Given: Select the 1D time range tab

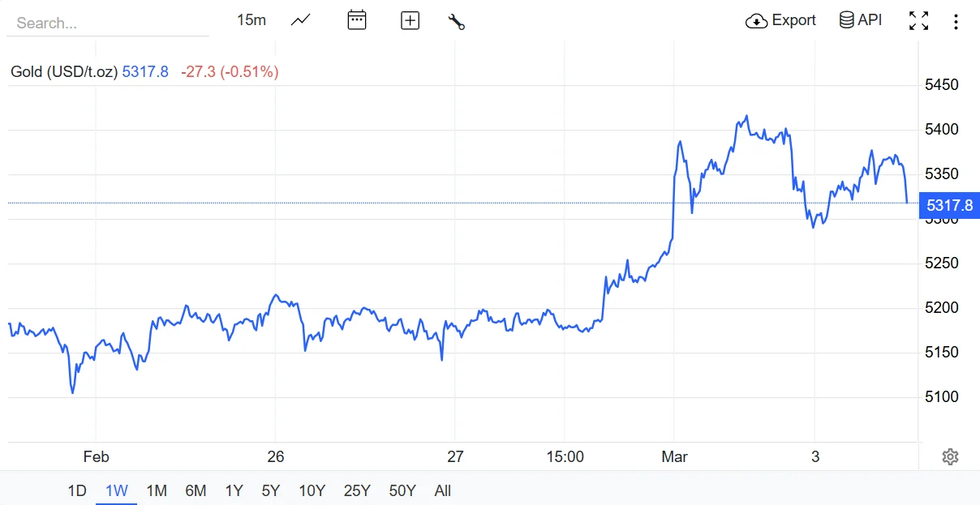Looking at the screenshot, I should click(x=76, y=490).
